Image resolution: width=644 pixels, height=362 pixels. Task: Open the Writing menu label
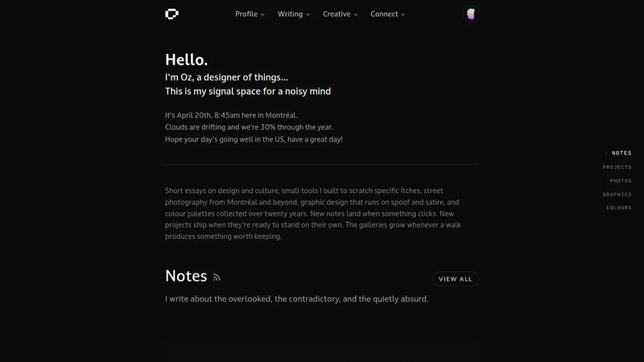[290, 14]
